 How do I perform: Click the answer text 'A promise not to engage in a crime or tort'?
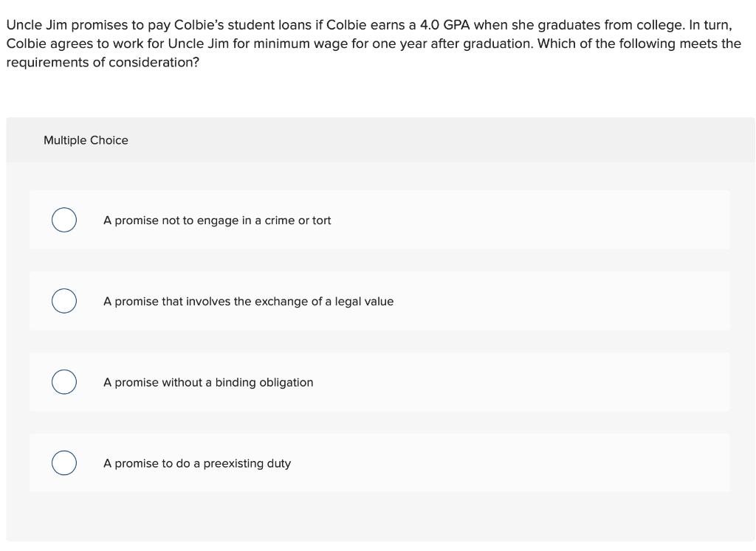(x=217, y=221)
